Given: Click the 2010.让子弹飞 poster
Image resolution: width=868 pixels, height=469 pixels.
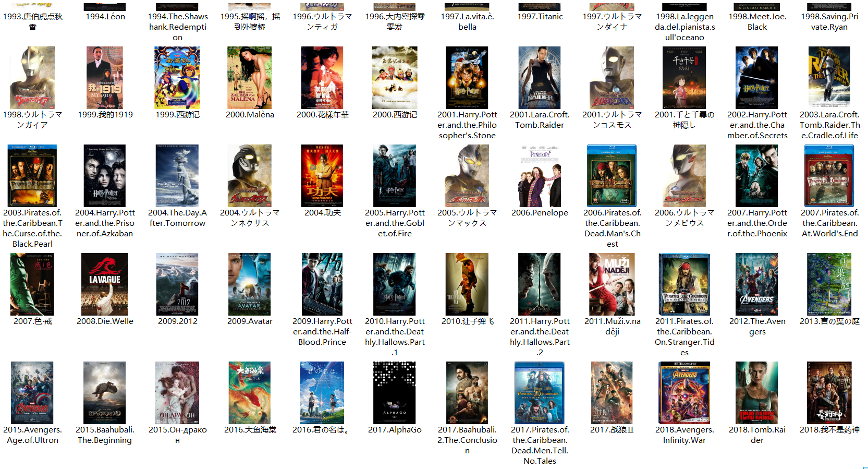Looking at the screenshot, I should 467,284.
